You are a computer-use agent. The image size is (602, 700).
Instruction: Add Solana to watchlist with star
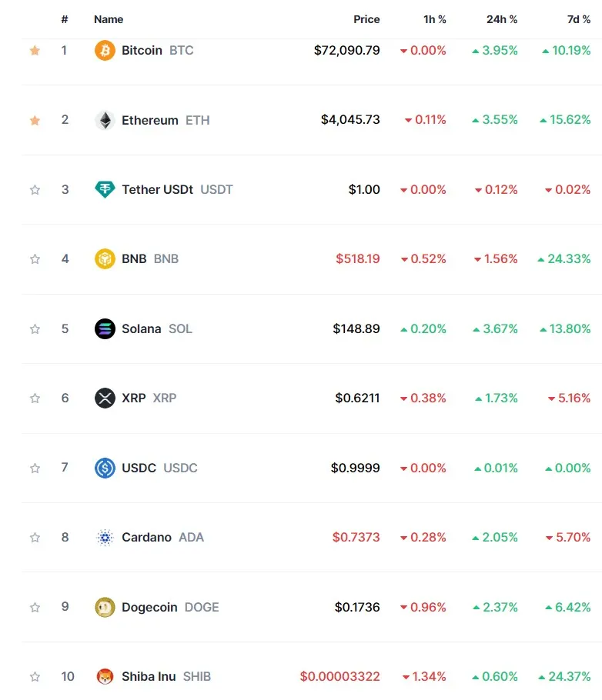coord(35,329)
